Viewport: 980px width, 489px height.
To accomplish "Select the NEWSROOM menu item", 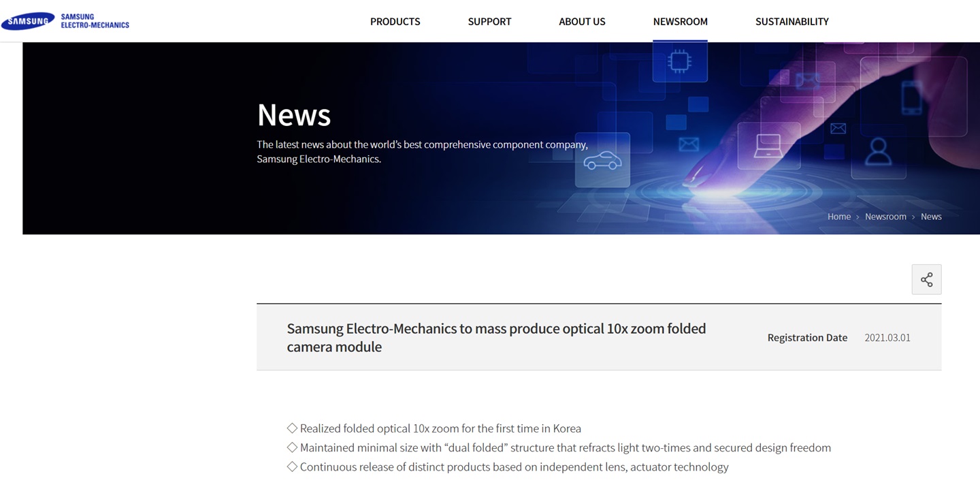I will pyautogui.click(x=680, y=21).
